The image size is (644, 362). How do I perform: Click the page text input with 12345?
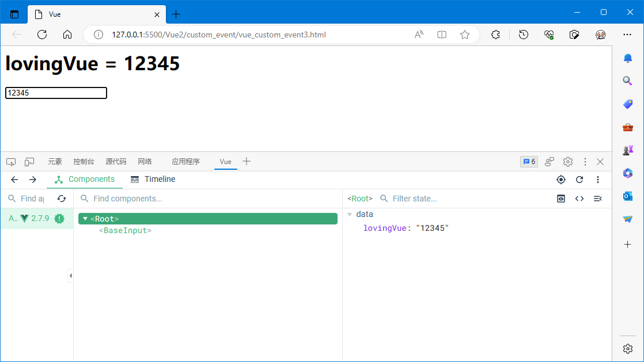tap(56, 93)
